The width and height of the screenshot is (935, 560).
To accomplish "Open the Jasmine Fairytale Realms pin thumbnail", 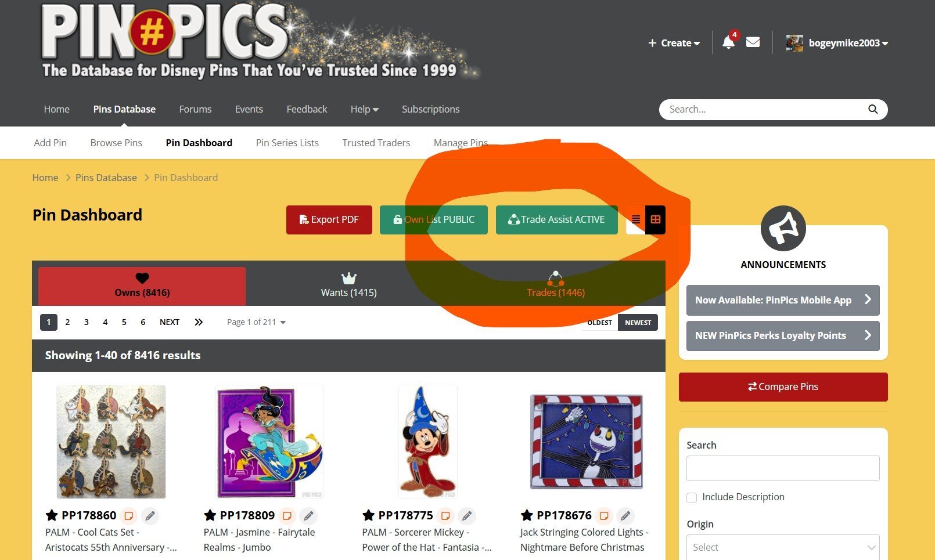I will (x=269, y=442).
